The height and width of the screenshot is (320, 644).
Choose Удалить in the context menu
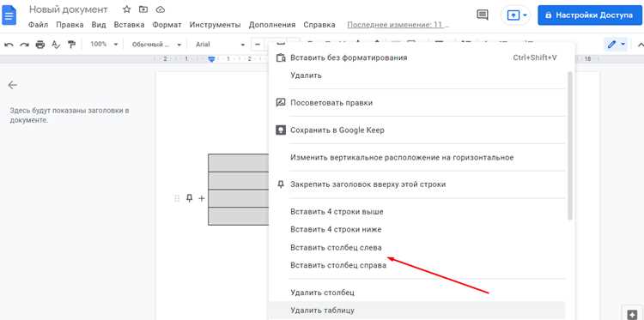point(416,75)
